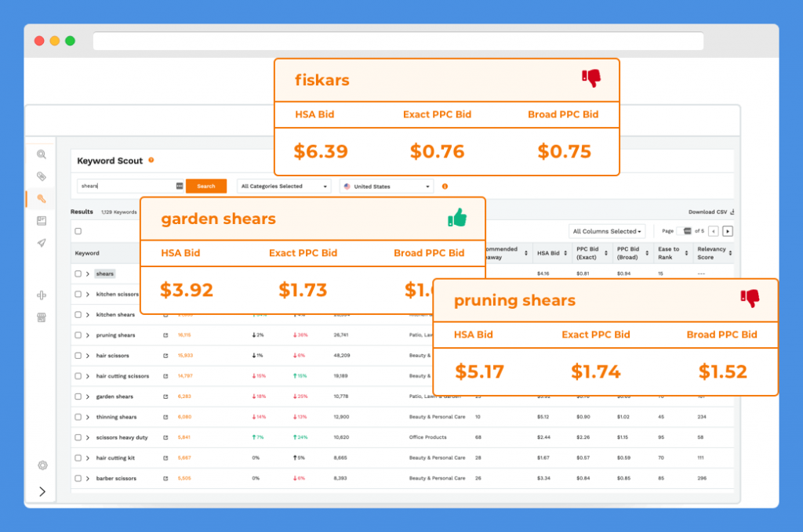
Task: Click the Office Products category cell
Action: click(x=427, y=437)
